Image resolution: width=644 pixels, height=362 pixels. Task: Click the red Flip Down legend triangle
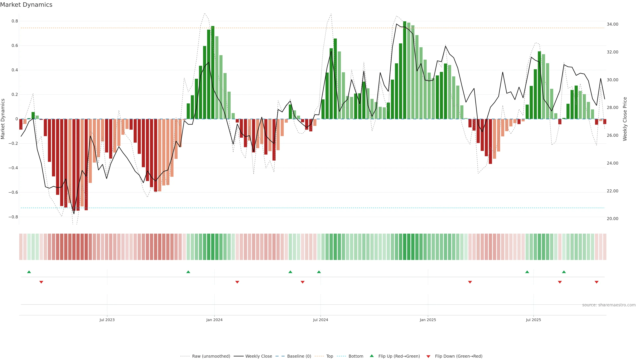tap(428, 356)
